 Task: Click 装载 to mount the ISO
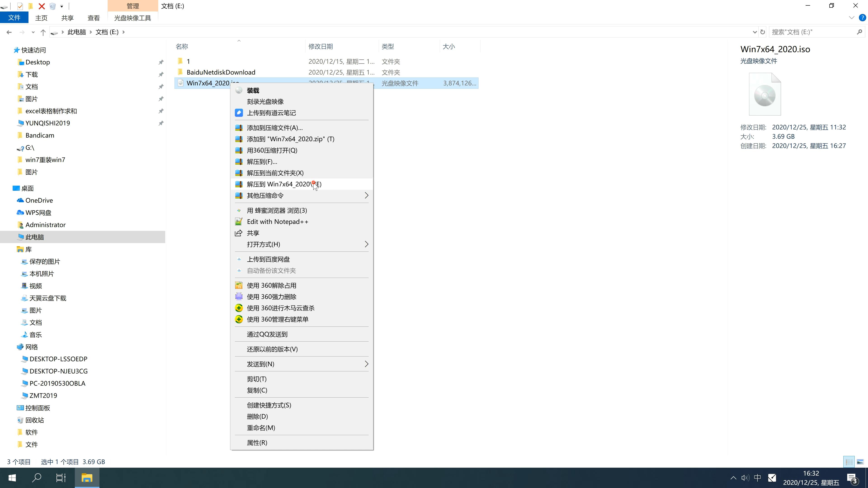(x=253, y=90)
